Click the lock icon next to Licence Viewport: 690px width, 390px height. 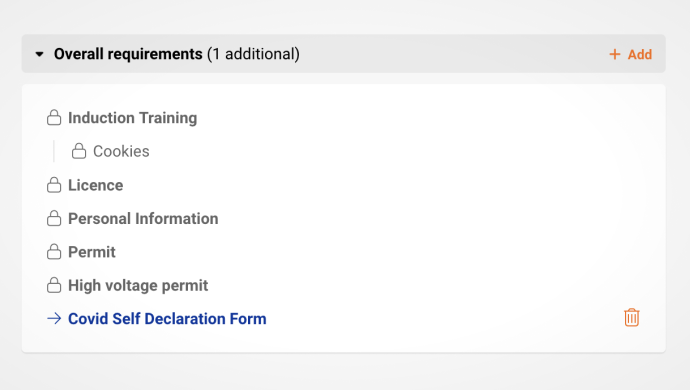[x=54, y=185]
